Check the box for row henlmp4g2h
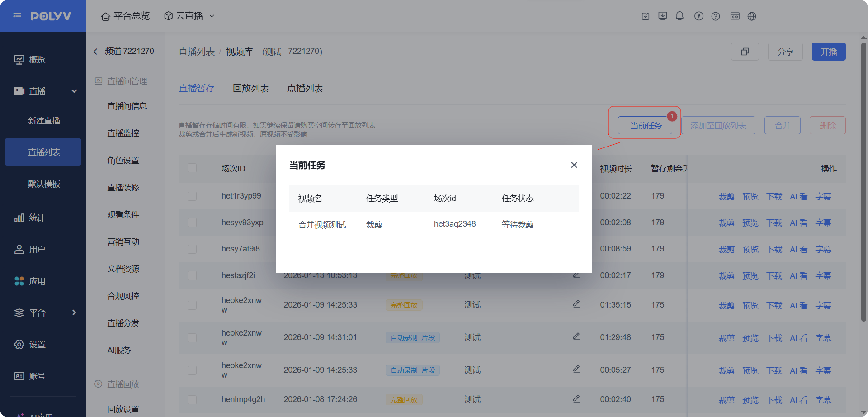This screenshot has width=868, height=417. pyautogui.click(x=192, y=400)
